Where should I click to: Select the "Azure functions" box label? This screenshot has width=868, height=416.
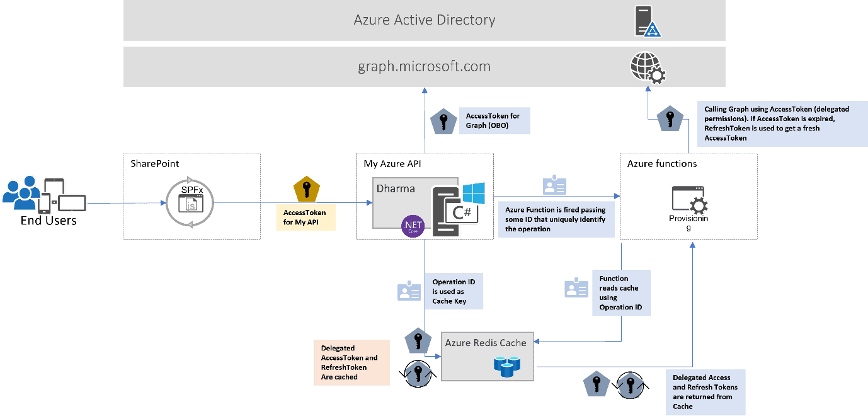click(662, 164)
